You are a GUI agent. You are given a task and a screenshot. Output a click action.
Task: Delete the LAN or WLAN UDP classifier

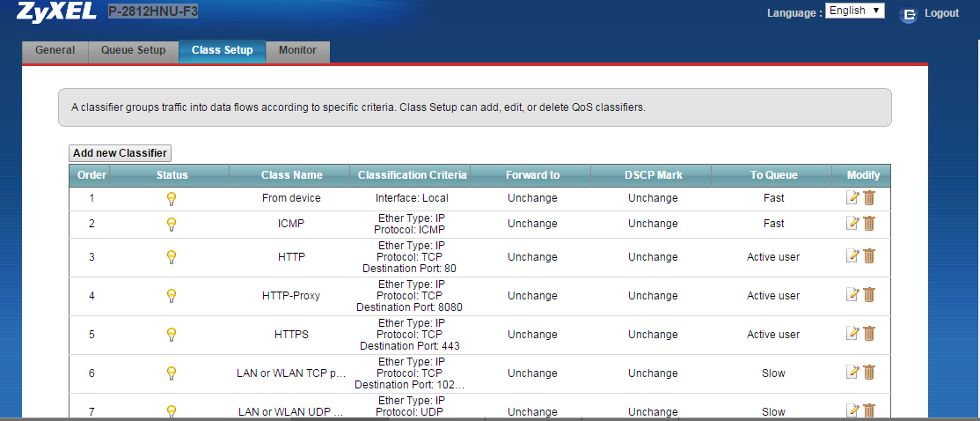(869, 410)
